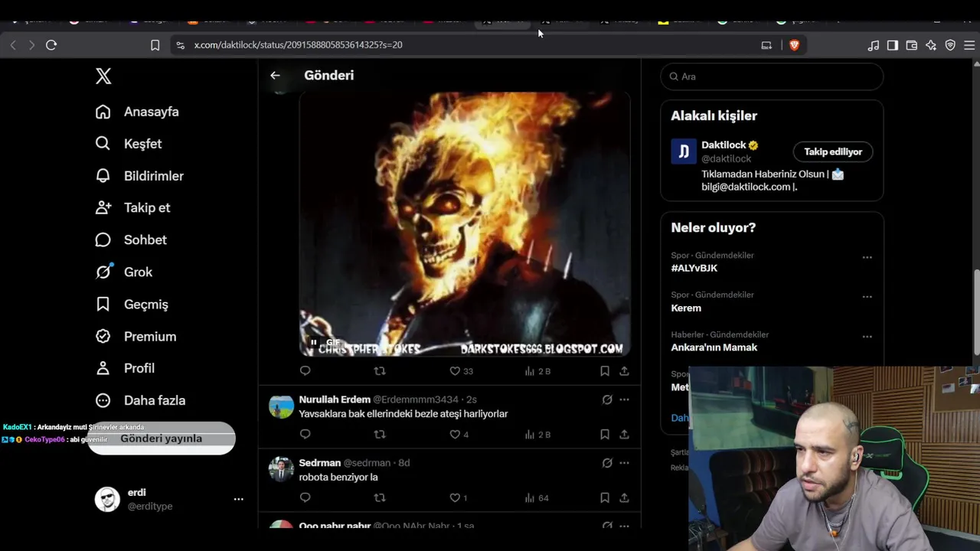Bookmark Sedrman's comment

604,498
